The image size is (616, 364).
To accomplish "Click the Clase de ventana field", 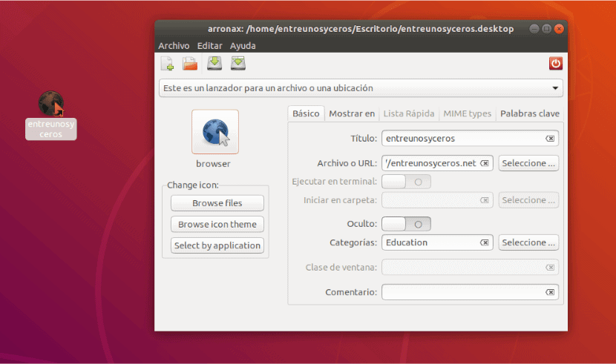I will [x=470, y=268].
